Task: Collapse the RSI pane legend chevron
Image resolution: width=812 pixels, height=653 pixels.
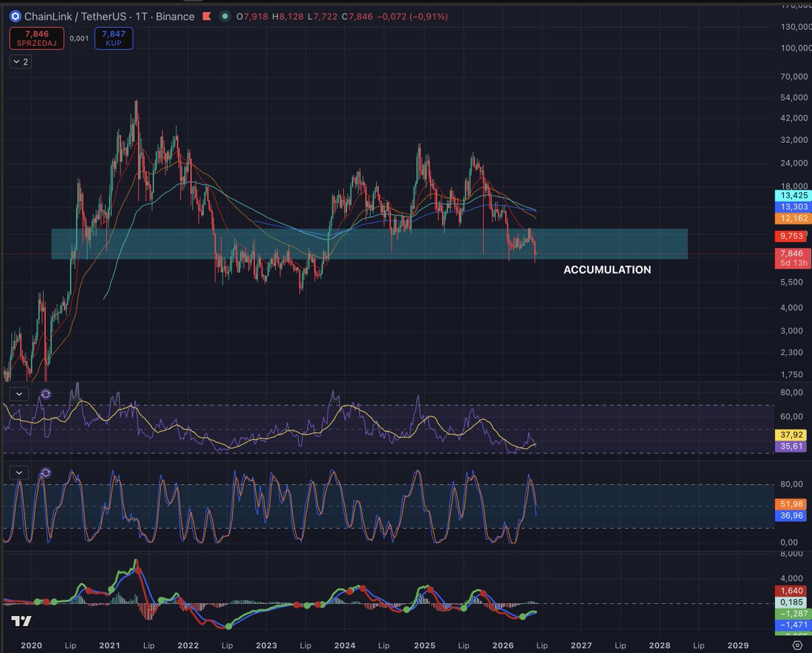Action: pos(19,394)
